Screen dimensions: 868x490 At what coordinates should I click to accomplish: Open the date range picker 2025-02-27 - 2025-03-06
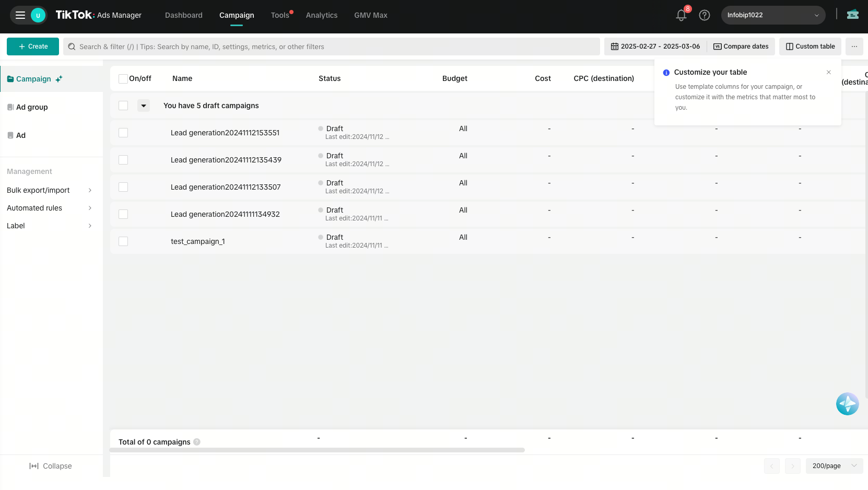coord(655,46)
